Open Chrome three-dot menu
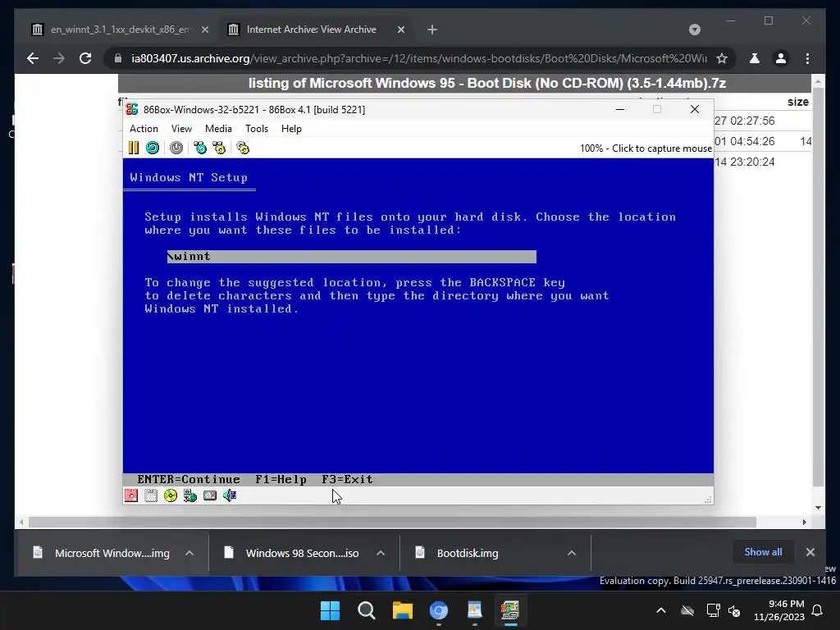 (807, 58)
